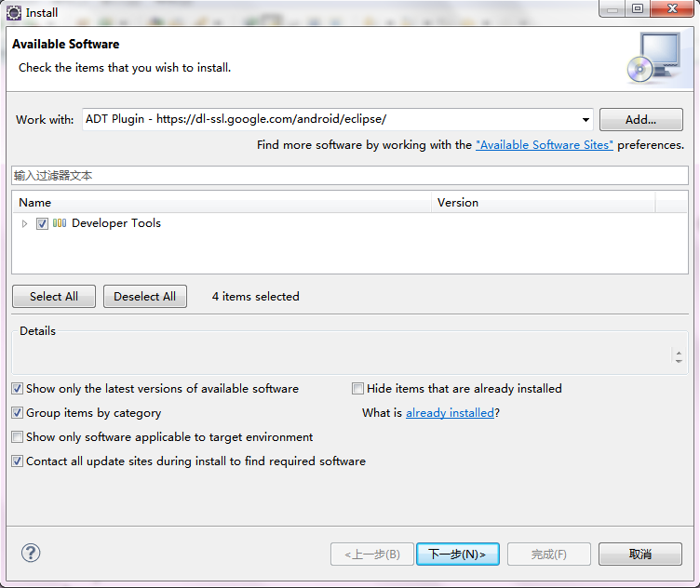The width and height of the screenshot is (700, 588).
Task: Click the Add... button
Action: pos(640,120)
